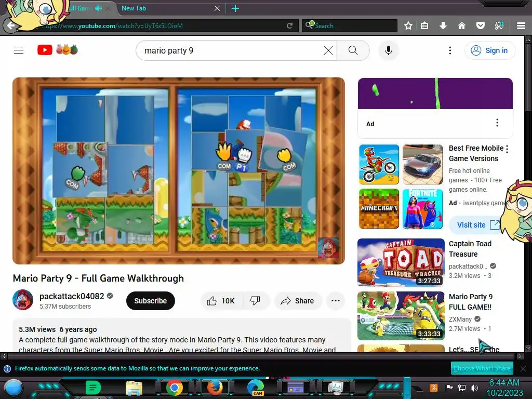The width and height of the screenshot is (532, 399).
Task: Open Microsoft Edge Canary from taskbar
Action: 256,388
